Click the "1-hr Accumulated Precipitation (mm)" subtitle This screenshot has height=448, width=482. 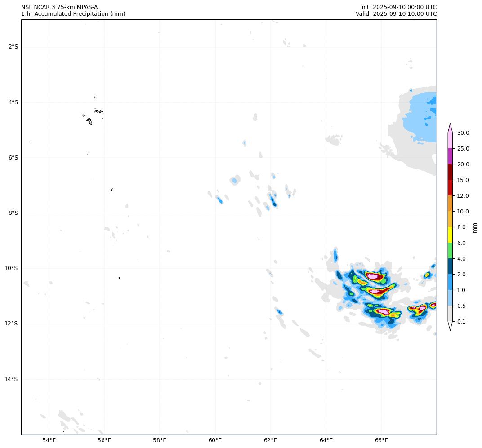pos(73,14)
